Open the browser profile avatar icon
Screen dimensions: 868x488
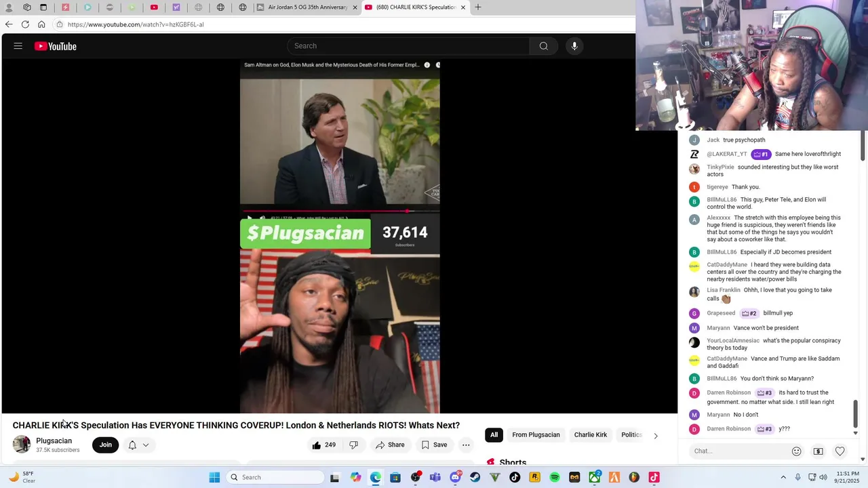pos(9,7)
